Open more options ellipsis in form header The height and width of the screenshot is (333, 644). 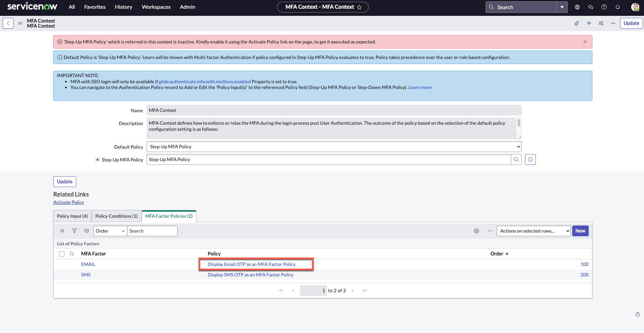coord(613,23)
